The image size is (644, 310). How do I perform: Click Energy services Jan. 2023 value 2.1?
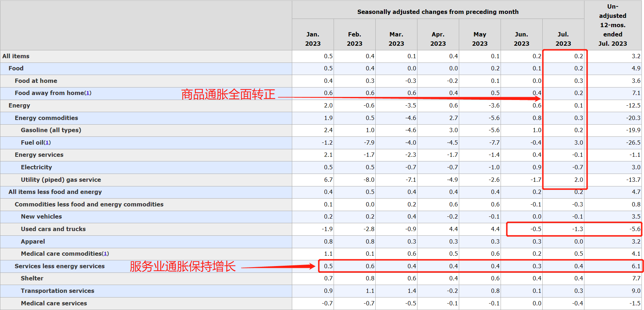328,155
